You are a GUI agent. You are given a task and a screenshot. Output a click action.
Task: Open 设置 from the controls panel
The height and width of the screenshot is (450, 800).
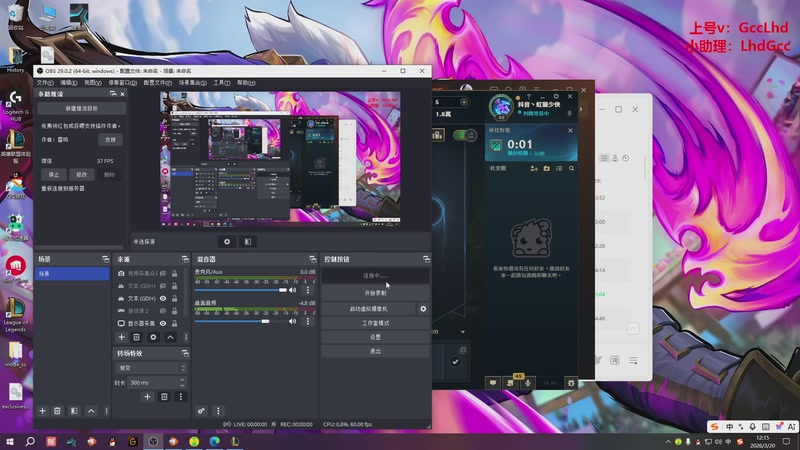click(375, 337)
